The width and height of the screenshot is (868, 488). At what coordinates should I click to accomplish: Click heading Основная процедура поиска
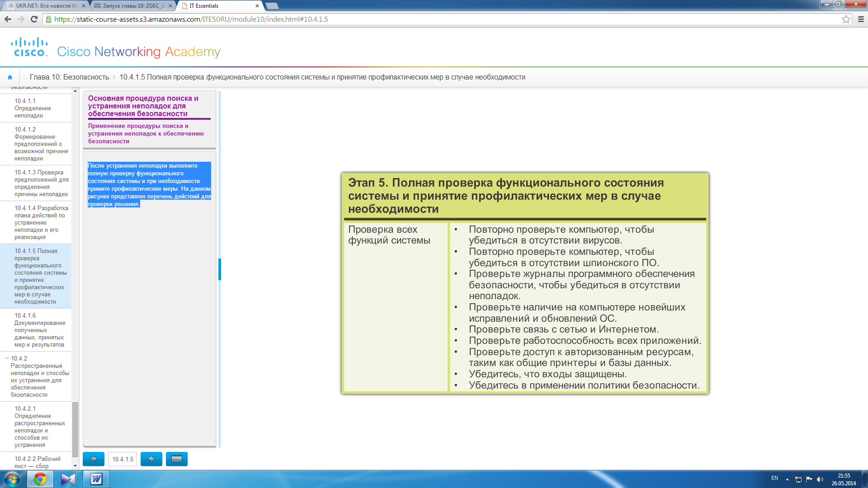[143, 106]
